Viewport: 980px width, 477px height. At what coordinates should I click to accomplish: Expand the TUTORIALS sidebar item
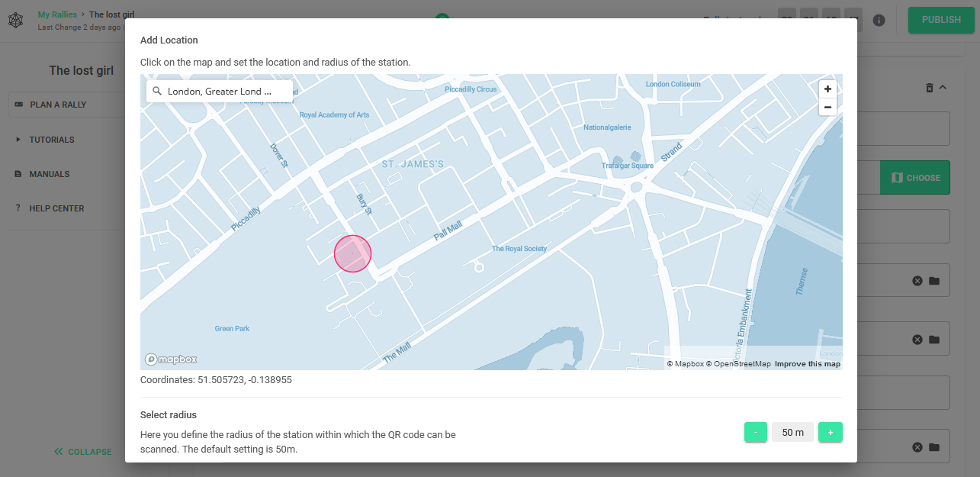[x=52, y=140]
